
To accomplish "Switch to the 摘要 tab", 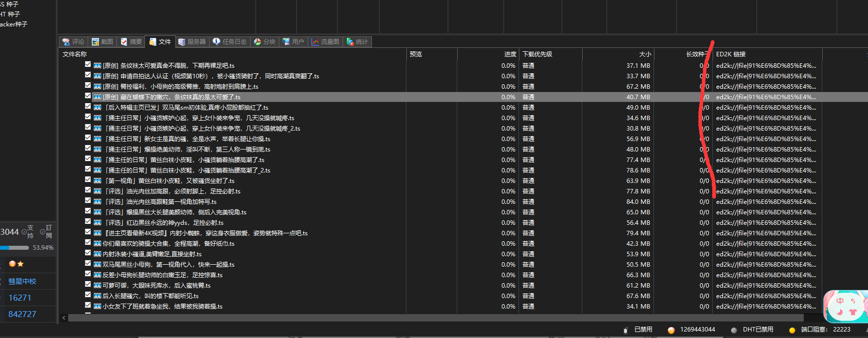I will pyautogui.click(x=131, y=42).
